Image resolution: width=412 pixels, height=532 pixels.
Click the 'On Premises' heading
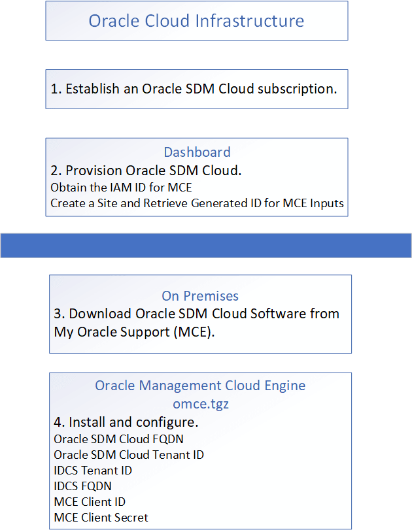[200, 296]
